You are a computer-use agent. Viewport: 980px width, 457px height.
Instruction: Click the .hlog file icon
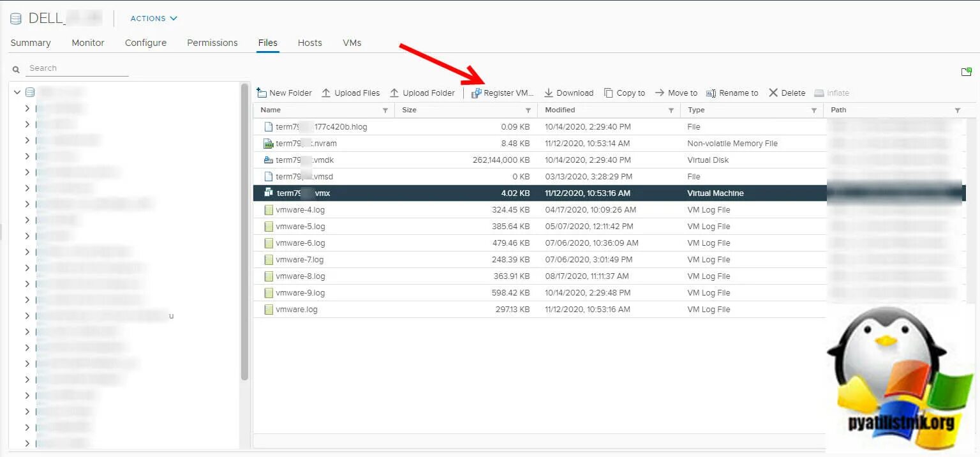click(268, 127)
